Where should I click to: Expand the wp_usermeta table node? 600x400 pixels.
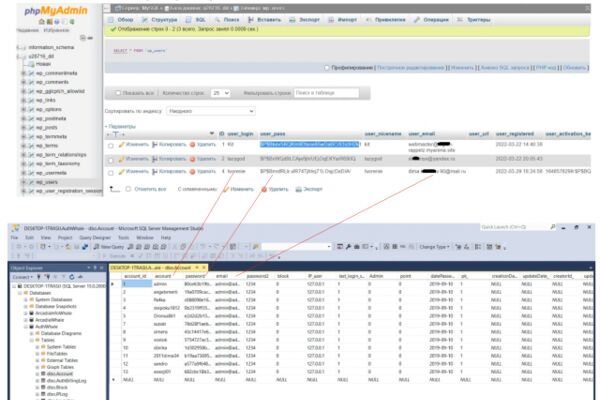tap(24, 173)
